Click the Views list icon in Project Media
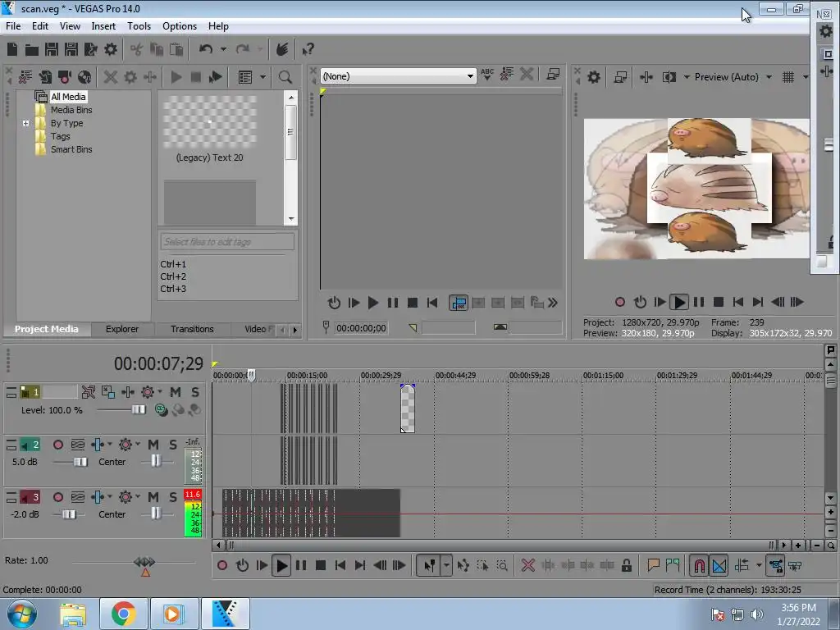840x630 pixels. click(245, 77)
